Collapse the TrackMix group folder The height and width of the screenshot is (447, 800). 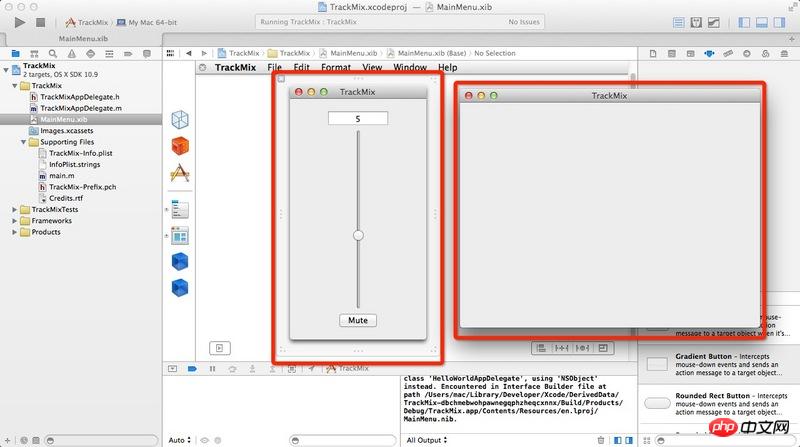point(15,86)
